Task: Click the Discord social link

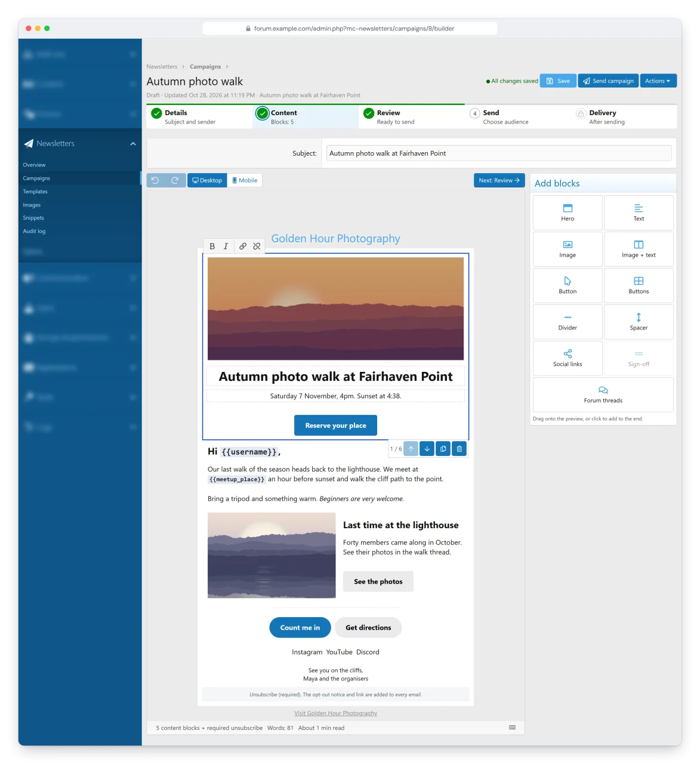Action: click(x=368, y=652)
